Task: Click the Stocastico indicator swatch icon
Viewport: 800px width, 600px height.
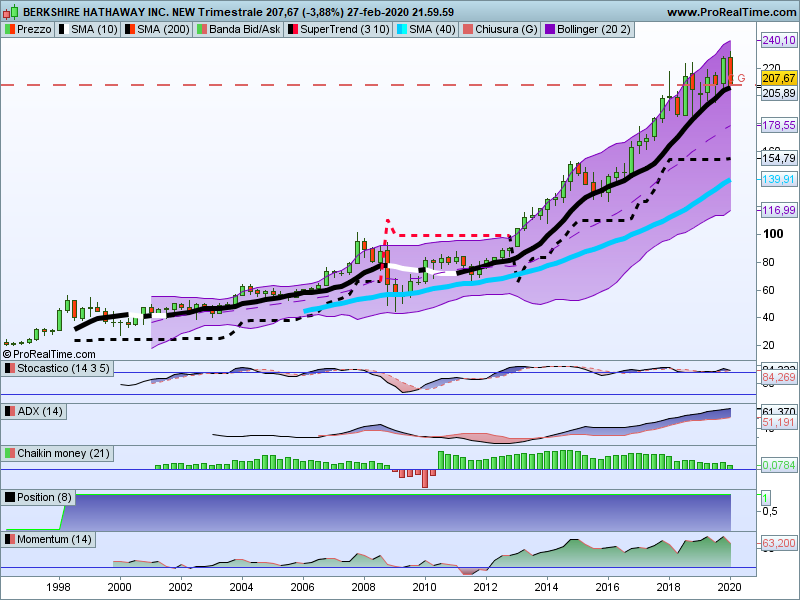Action: [10, 368]
